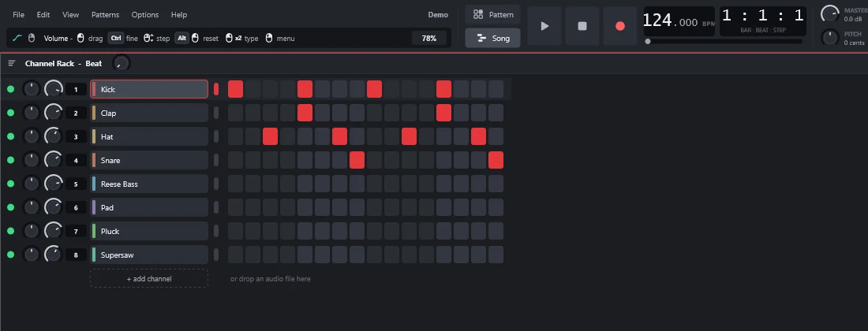The image size is (868, 331).
Task: Mute the Hat channel using its green LED
Action: (x=10, y=136)
